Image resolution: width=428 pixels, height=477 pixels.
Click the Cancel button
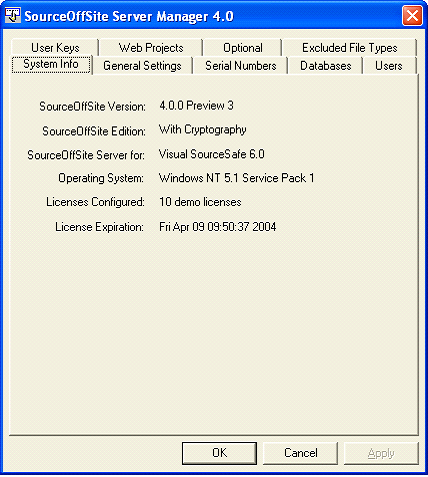pos(300,453)
